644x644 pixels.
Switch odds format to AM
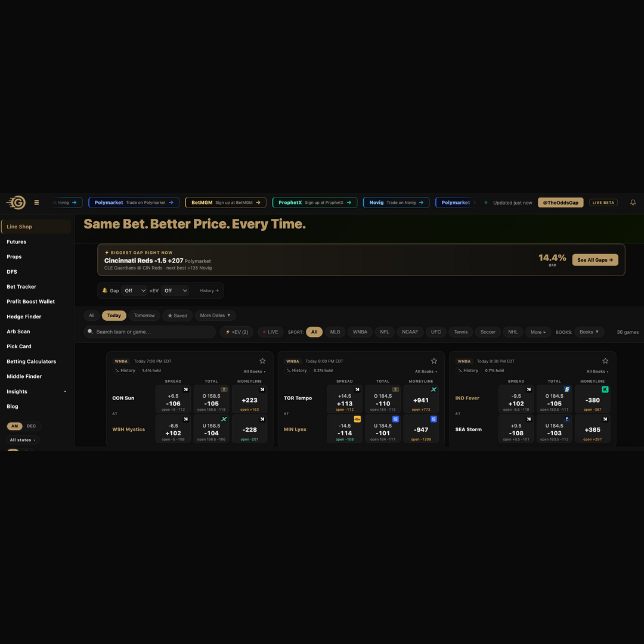[15, 426]
